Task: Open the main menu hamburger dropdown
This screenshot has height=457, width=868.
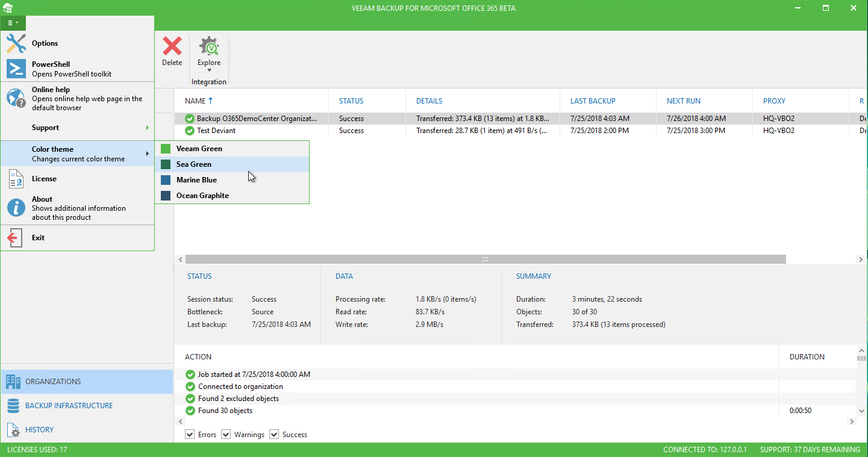Action: pyautogui.click(x=13, y=23)
